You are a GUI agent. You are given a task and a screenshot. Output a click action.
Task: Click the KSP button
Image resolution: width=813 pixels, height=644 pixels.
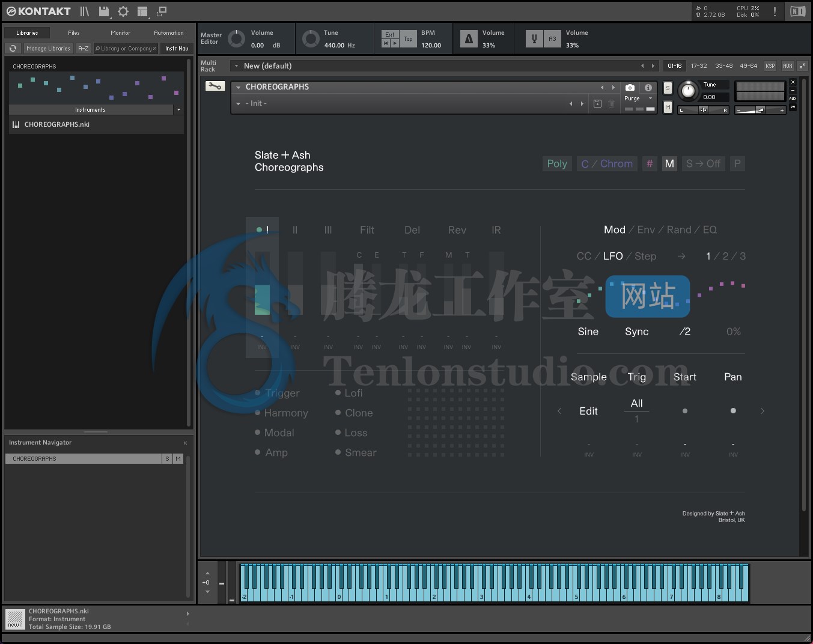click(x=770, y=66)
